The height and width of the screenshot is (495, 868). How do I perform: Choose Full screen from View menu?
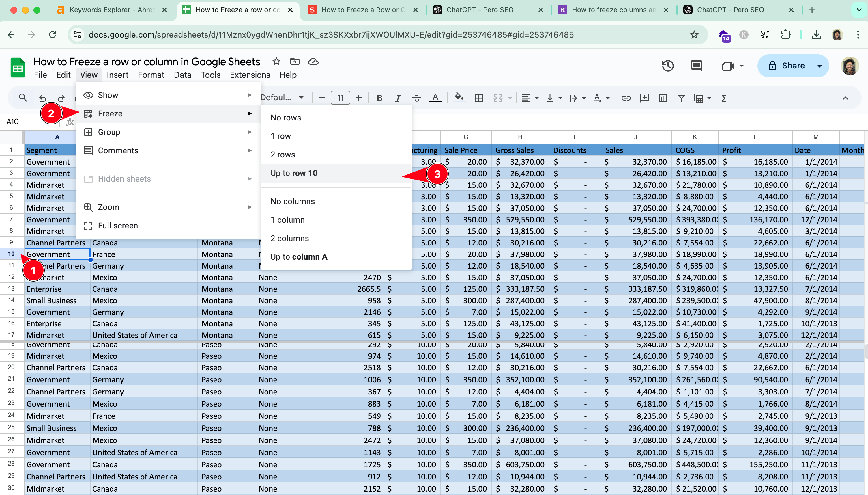[168, 225]
